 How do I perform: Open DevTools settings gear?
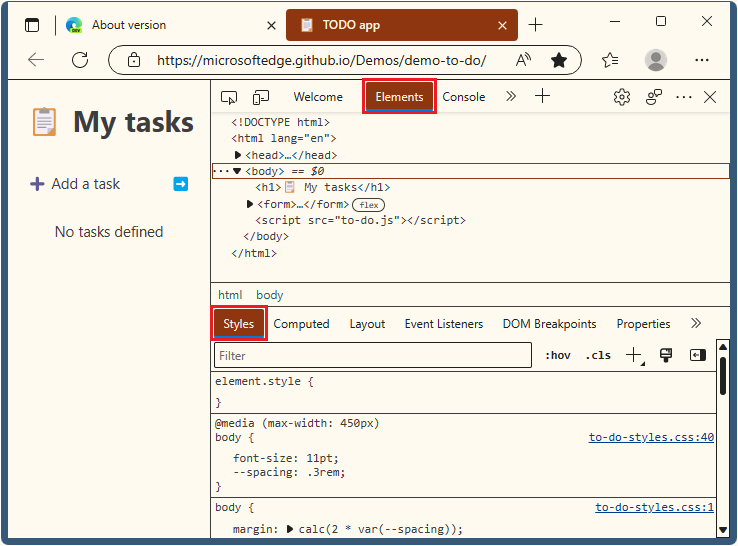(622, 97)
